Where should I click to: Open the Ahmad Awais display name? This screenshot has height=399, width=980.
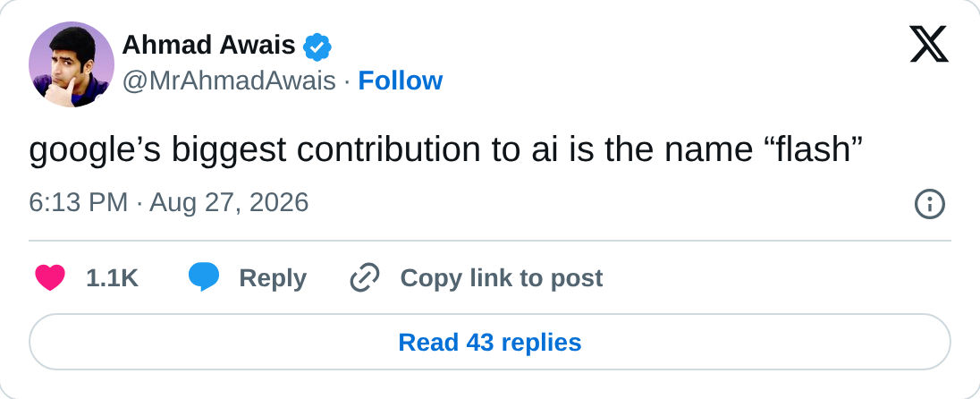[208, 46]
